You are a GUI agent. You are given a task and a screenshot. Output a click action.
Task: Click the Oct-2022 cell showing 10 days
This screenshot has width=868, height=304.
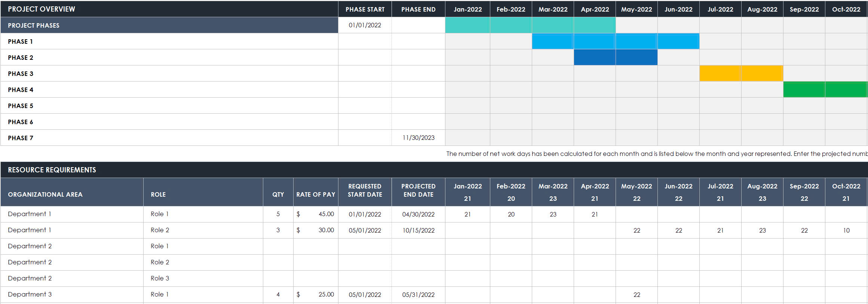846,230
